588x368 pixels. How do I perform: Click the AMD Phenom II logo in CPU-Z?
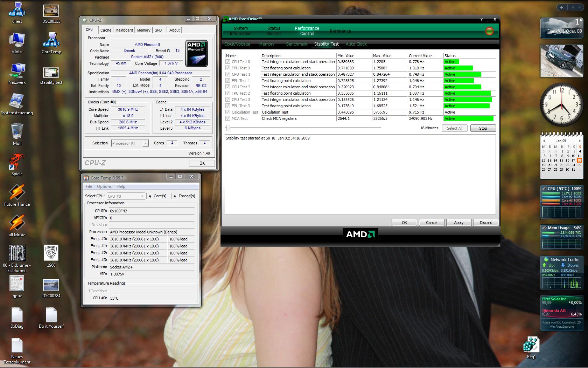point(196,53)
